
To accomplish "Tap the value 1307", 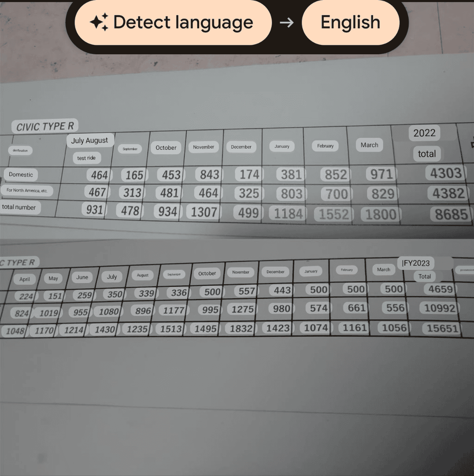I will pos(204,212).
